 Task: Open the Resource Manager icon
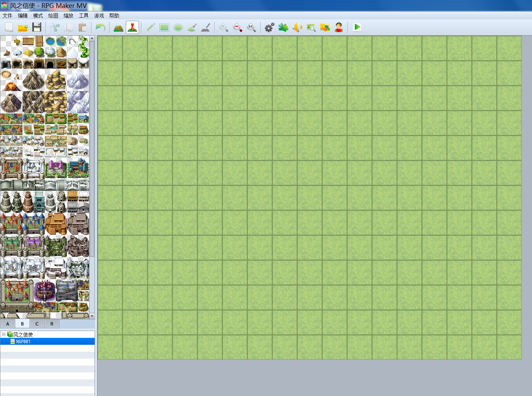[x=325, y=27]
